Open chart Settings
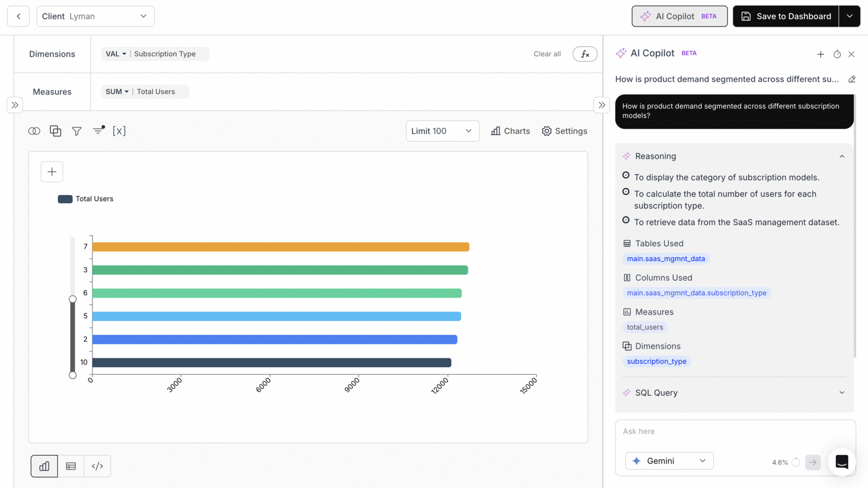 point(564,131)
